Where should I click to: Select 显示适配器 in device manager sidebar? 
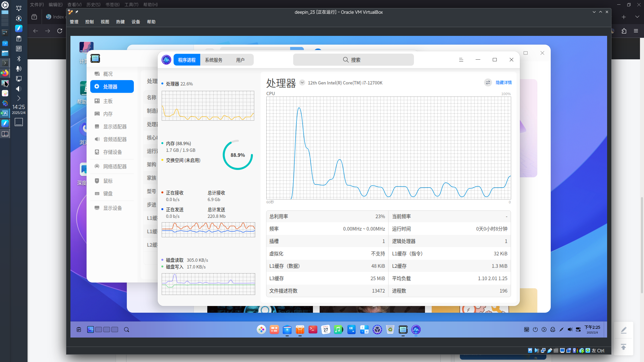click(112, 126)
